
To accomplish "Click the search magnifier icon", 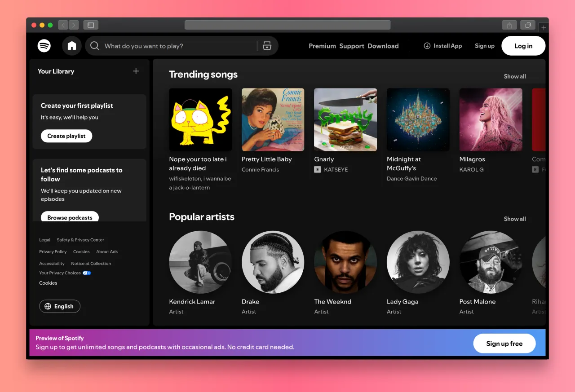I will pos(94,46).
